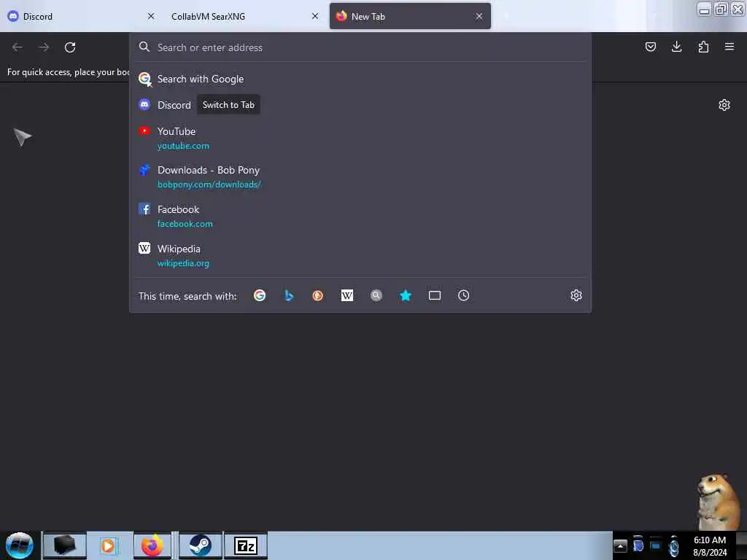Search history with the clock icon
The height and width of the screenshot is (560, 747).
(463, 296)
